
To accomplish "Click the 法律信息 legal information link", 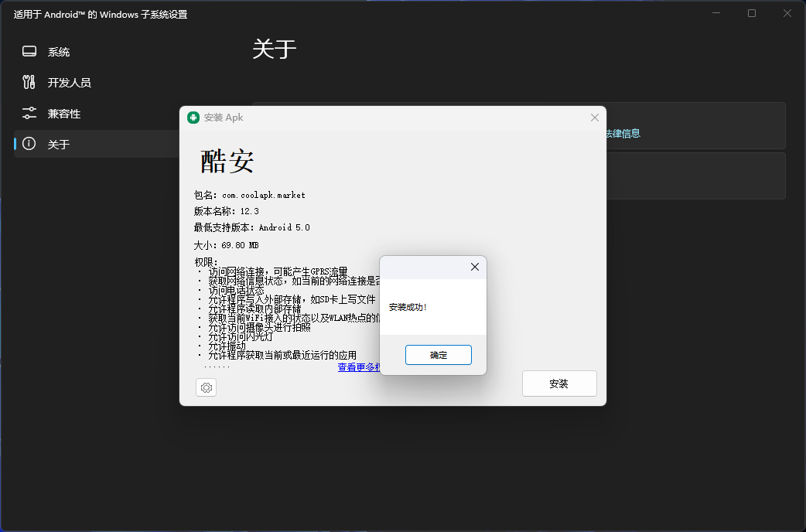I will pyautogui.click(x=623, y=133).
